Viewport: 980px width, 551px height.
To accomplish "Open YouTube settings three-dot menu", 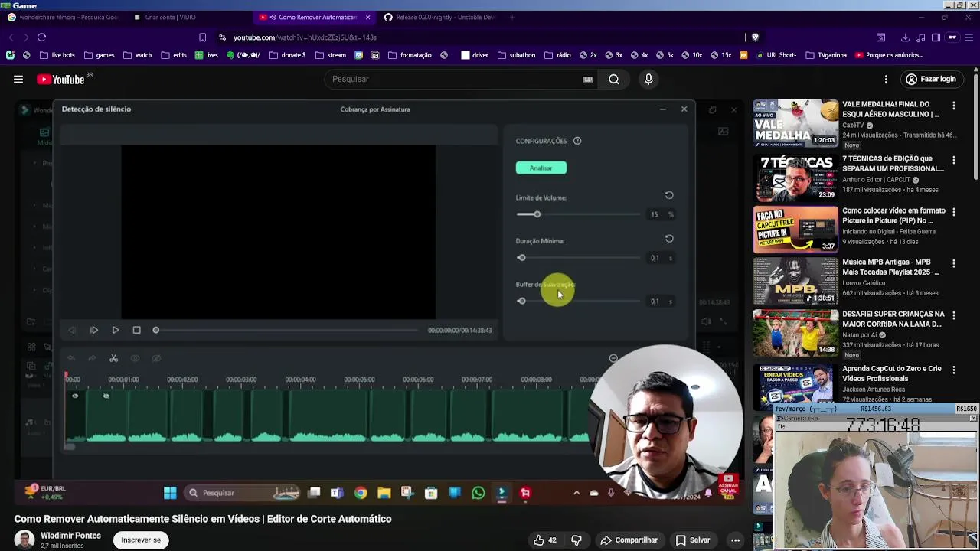I will pyautogui.click(x=886, y=79).
